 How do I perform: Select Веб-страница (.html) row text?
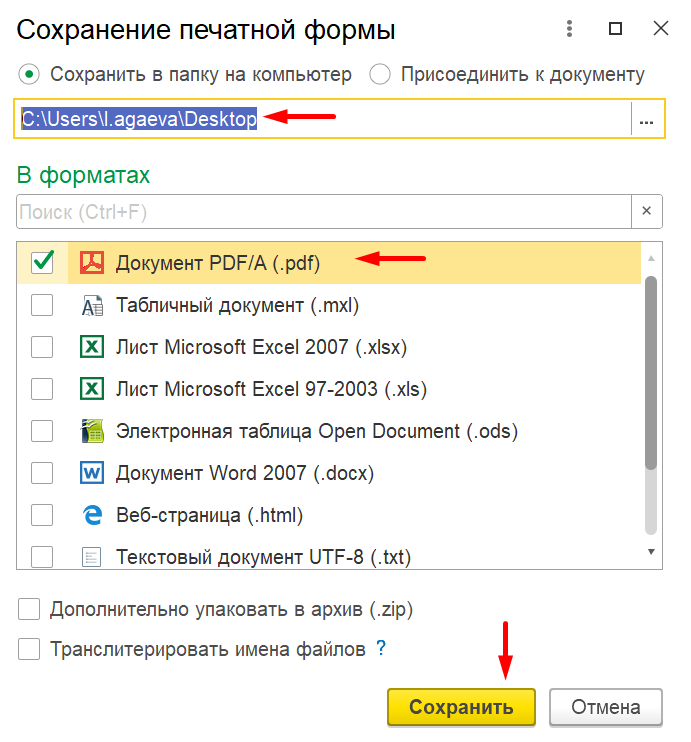coord(210,515)
